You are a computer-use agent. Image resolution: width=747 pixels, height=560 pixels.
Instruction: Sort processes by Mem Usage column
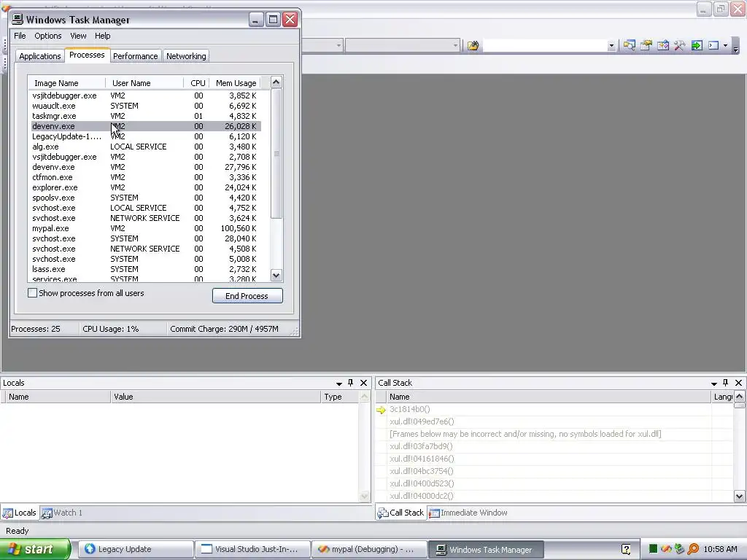point(236,83)
